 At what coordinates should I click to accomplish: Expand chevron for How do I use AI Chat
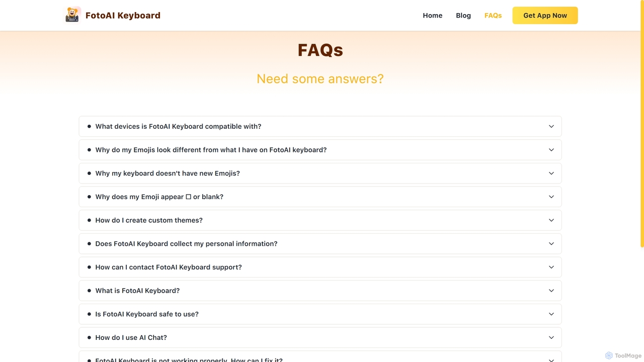pos(551,337)
